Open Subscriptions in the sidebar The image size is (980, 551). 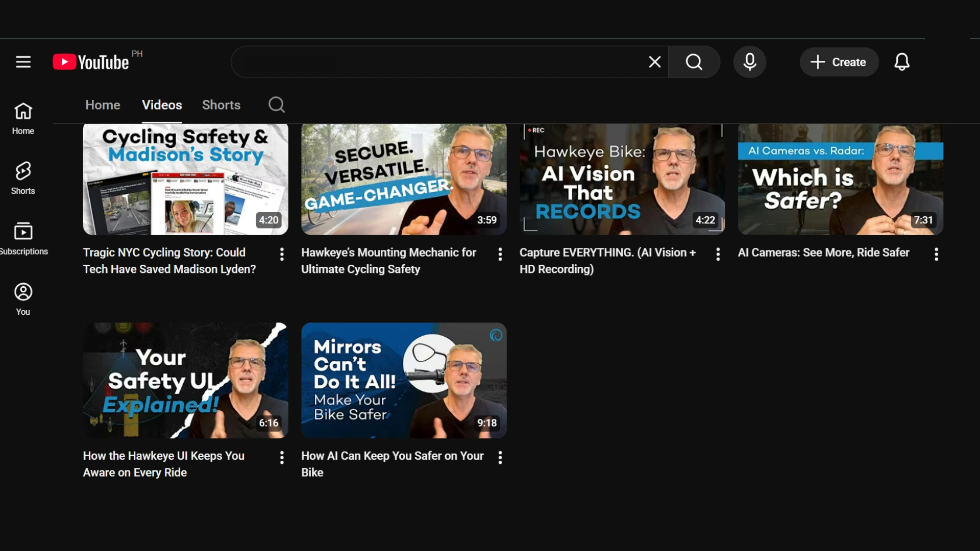[x=23, y=238]
